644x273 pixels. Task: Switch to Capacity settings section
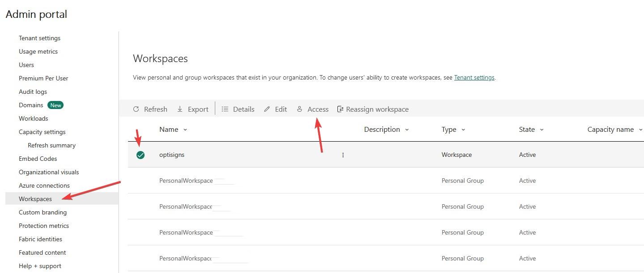(42, 132)
